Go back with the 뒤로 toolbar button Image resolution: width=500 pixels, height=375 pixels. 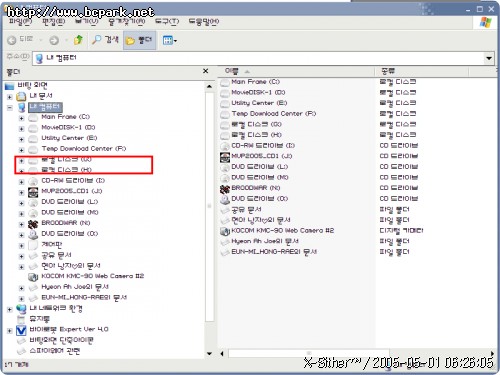(21, 40)
